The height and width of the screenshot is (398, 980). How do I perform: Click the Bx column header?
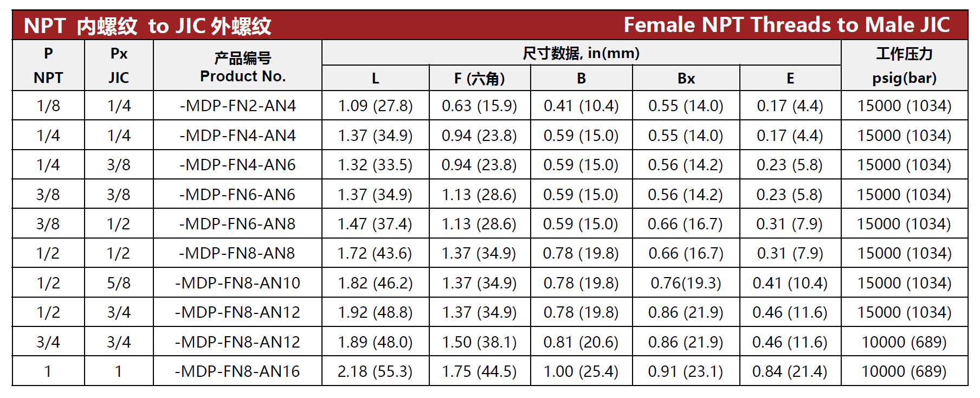[x=686, y=79]
